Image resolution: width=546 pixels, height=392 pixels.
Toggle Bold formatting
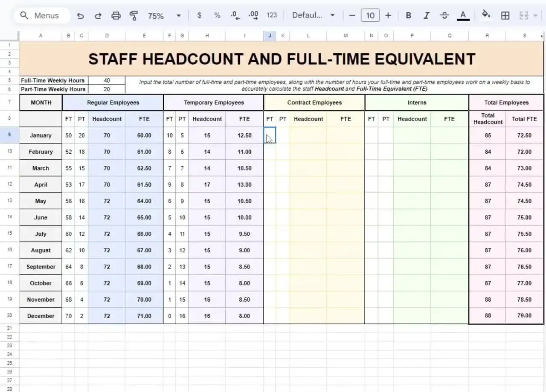point(408,16)
